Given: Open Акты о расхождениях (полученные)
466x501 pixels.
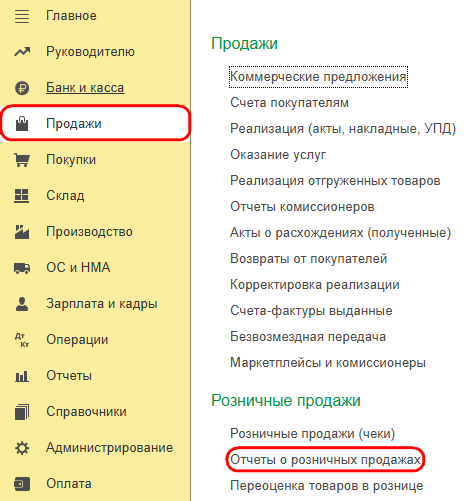Looking at the screenshot, I should (x=341, y=233).
